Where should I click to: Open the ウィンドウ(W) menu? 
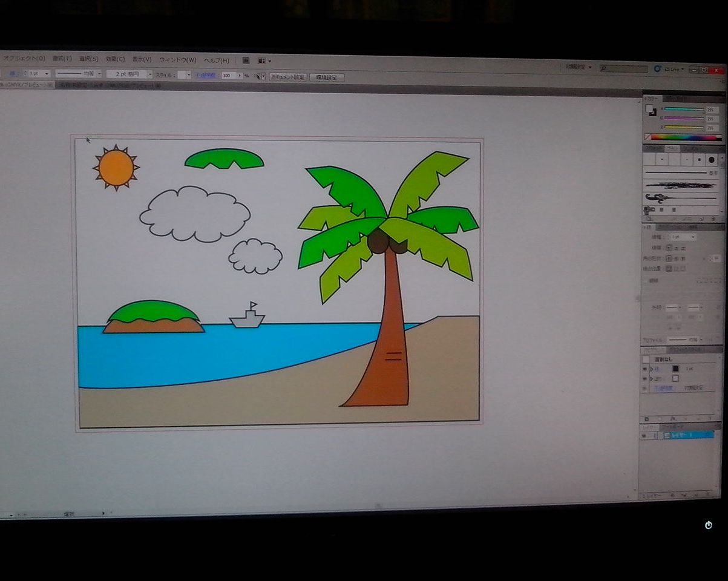177,60
